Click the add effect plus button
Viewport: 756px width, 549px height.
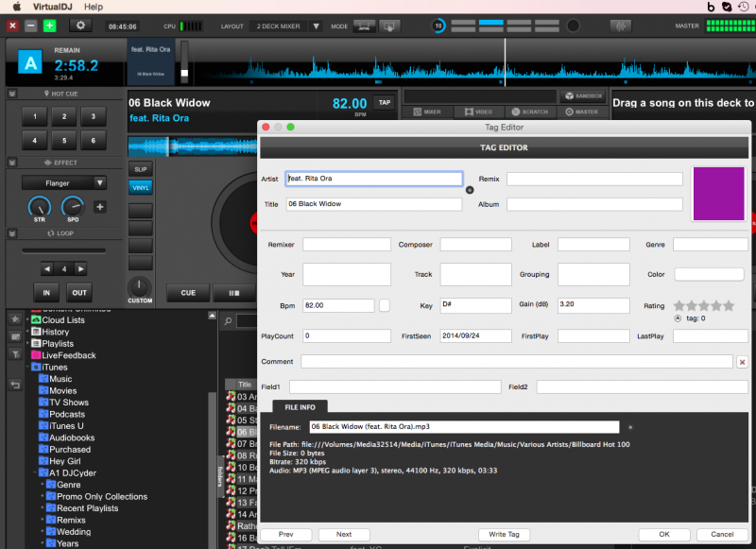coord(100,207)
